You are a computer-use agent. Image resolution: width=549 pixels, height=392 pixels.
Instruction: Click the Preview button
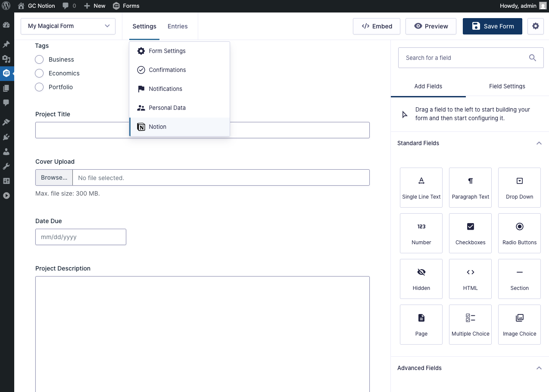click(x=431, y=26)
